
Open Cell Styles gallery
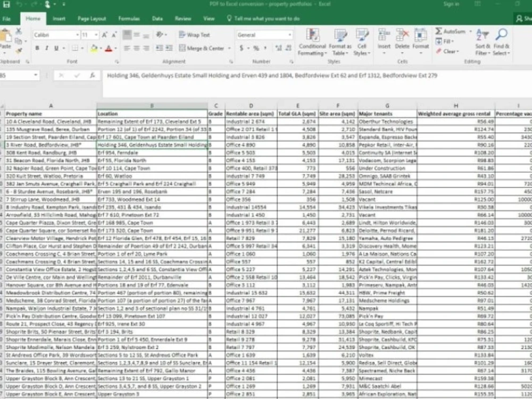click(x=362, y=43)
